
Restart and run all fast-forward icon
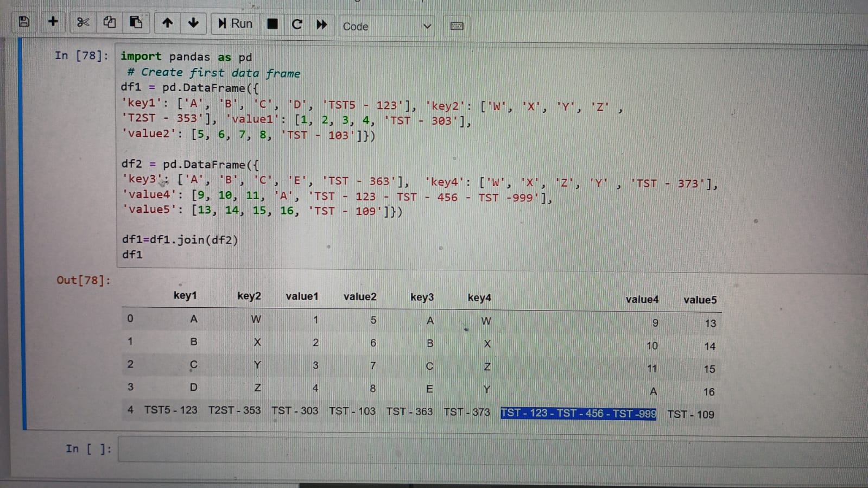click(321, 24)
